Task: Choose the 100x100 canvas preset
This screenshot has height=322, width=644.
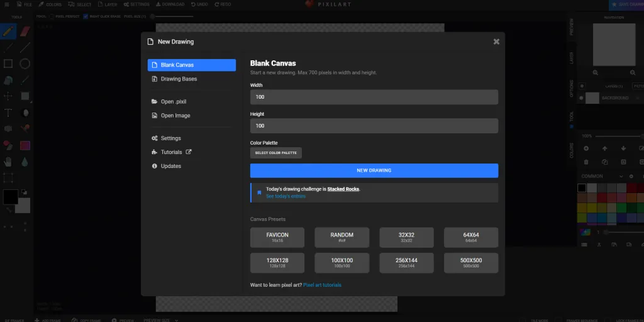Action: click(341, 263)
